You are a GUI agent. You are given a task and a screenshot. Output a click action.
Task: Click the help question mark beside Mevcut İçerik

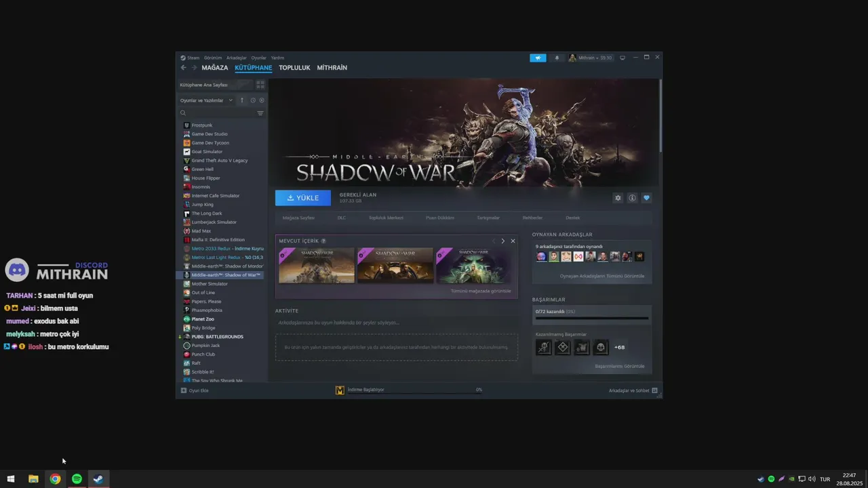[323, 241]
